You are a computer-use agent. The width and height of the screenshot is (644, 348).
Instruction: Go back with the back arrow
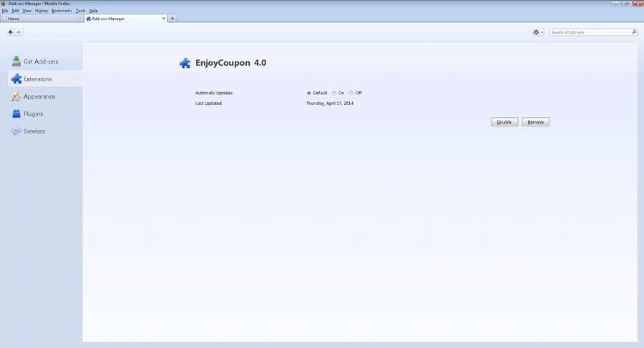pyautogui.click(x=10, y=32)
